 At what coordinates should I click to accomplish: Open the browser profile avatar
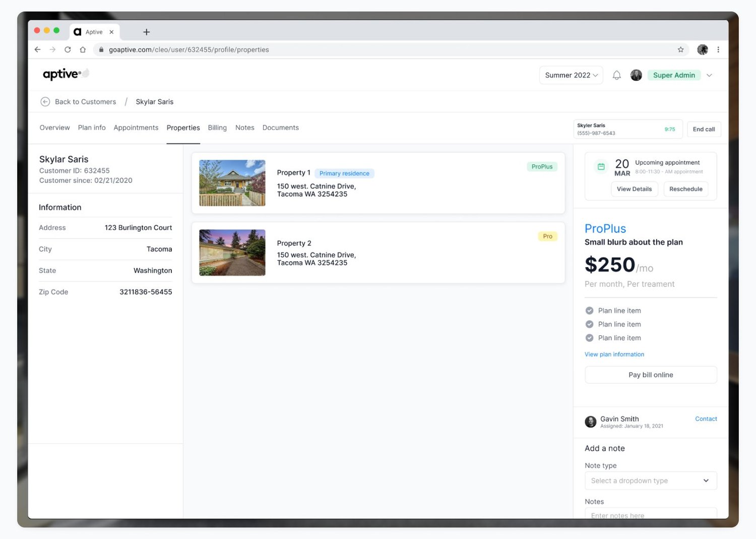click(x=703, y=49)
